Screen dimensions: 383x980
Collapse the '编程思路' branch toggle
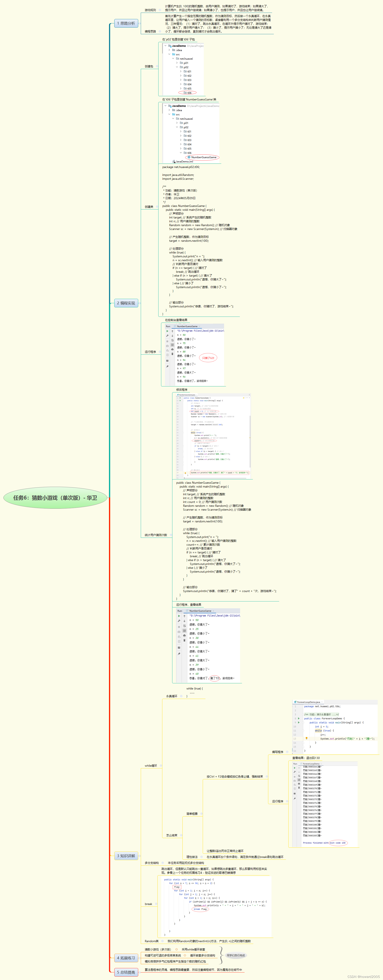(160, 32)
